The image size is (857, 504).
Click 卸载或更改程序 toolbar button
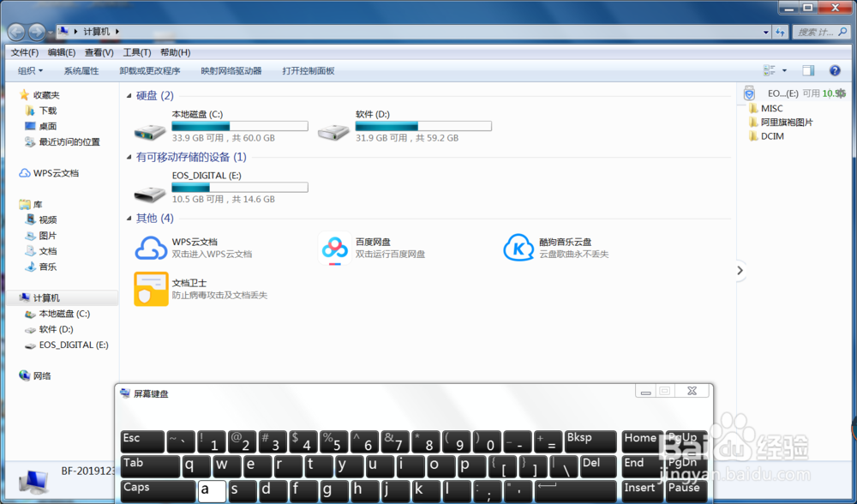click(150, 70)
